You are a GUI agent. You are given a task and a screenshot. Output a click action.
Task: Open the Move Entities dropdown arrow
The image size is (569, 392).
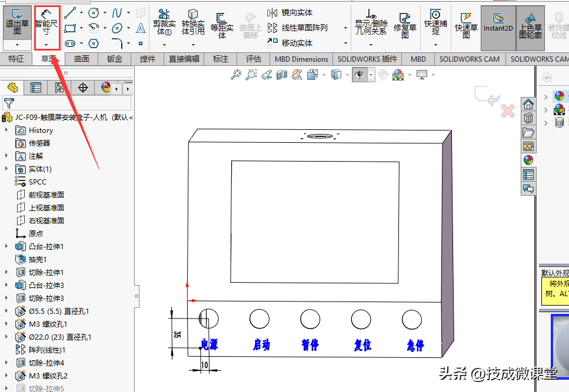[x=345, y=43]
